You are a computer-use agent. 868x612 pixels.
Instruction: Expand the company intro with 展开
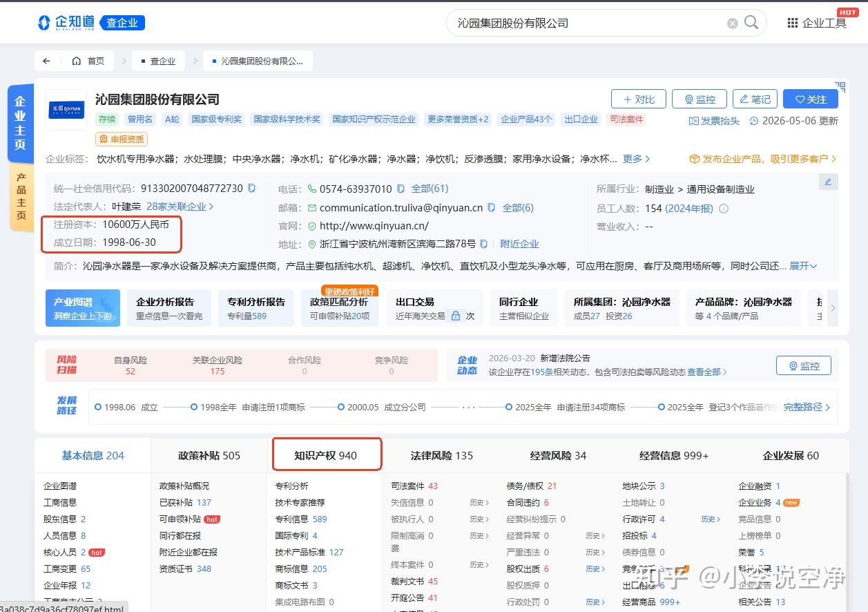click(x=803, y=266)
